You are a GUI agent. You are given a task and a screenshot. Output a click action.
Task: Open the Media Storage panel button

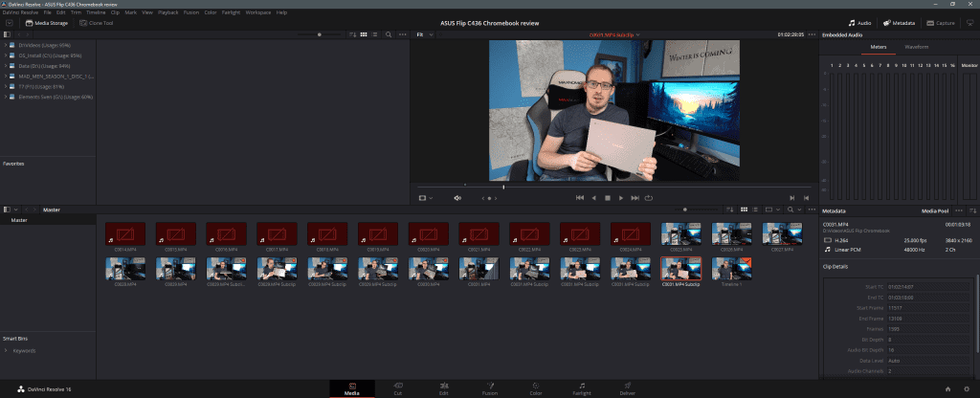coord(47,23)
